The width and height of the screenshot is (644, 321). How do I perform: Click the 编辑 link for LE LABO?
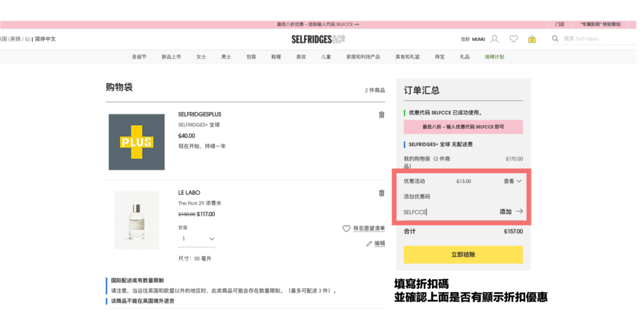click(380, 244)
